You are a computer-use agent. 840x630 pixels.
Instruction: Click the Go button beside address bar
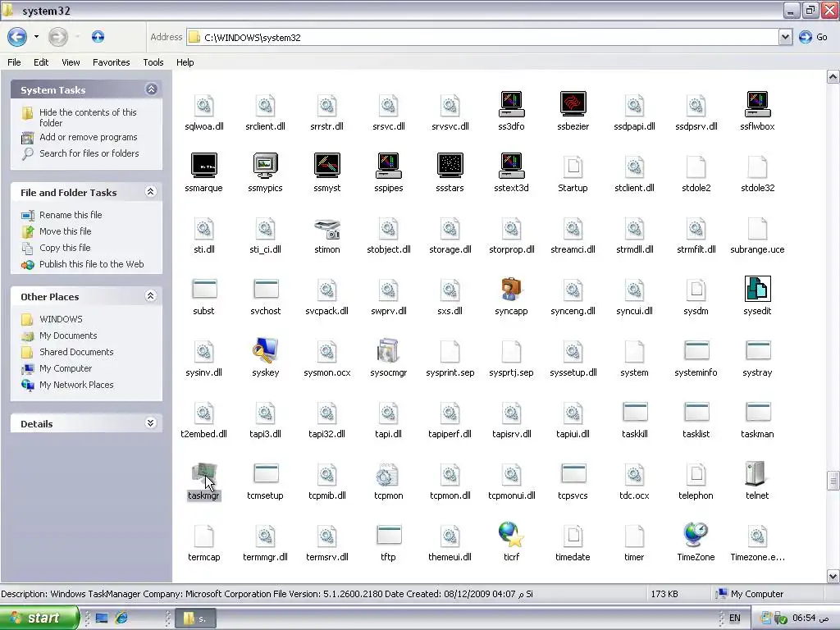pyautogui.click(x=813, y=37)
